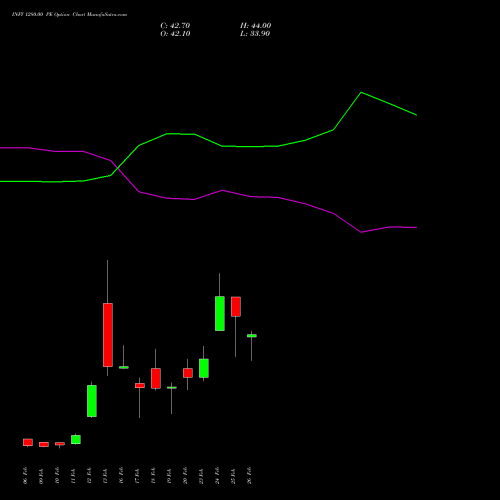The height and width of the screenshot is (500, 500).
Task: Select the small green candle above 26 Feb
Action: 252,336
